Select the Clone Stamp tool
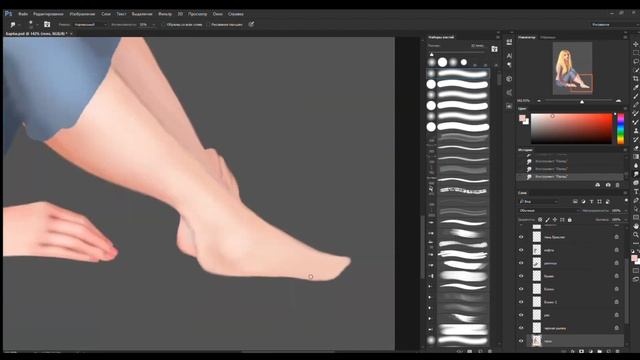 636,131
